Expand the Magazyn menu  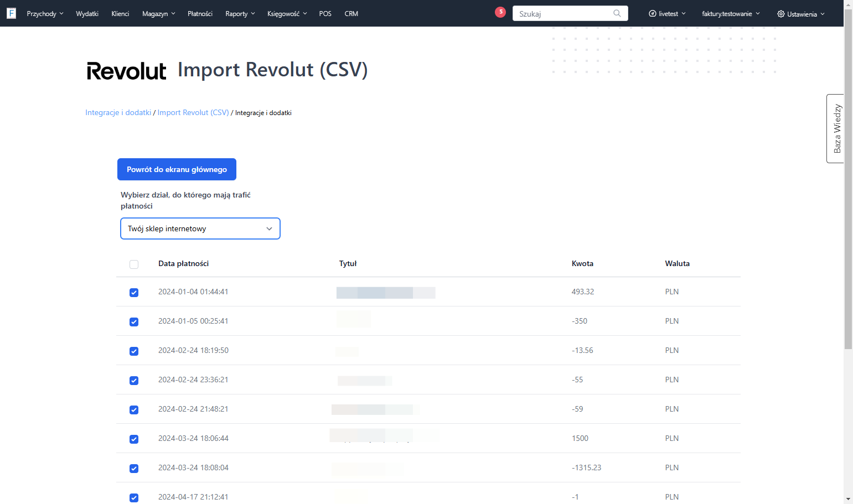pyautogui.click(x=159, y=14)
